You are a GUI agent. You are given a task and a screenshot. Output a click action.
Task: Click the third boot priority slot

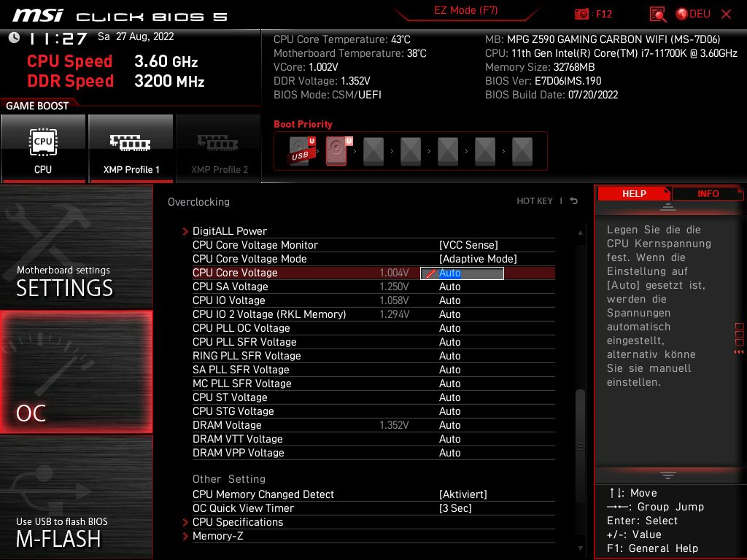[373, 152]
